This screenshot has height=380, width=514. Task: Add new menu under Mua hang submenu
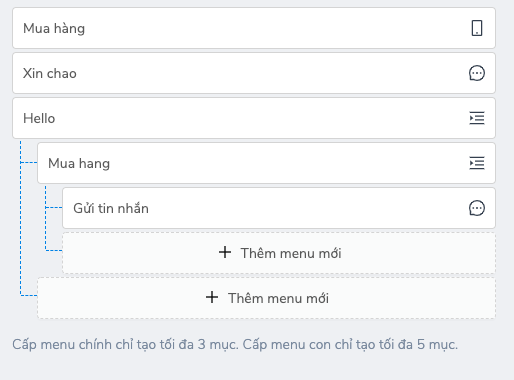(279, 253)
